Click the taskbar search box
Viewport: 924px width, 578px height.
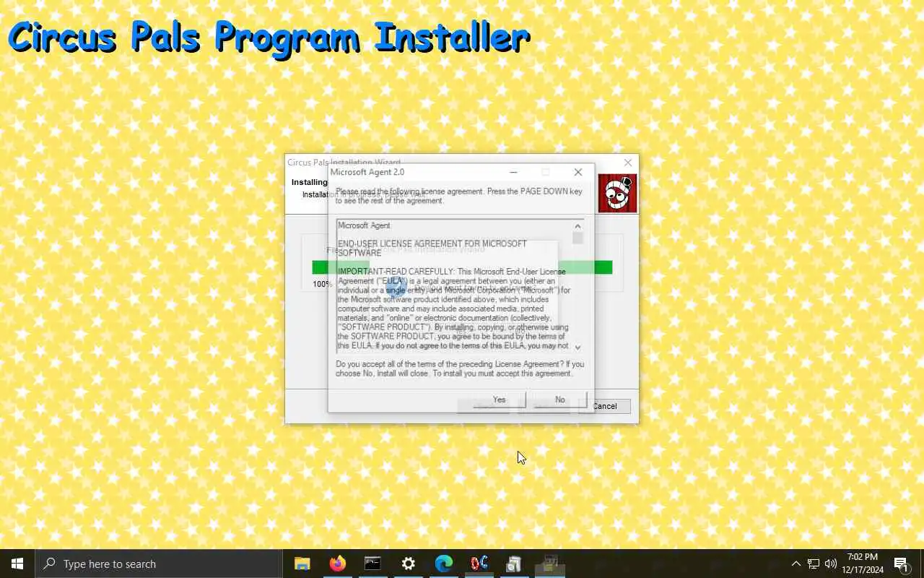[159, 564]
